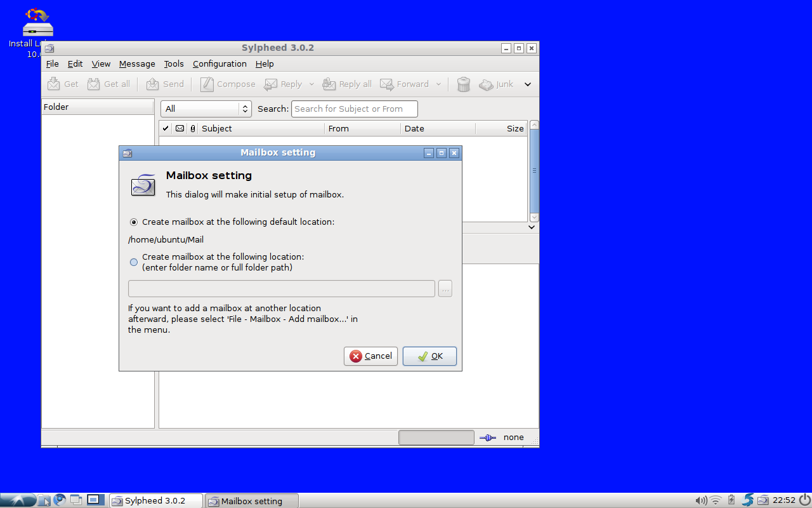Click the 22:52 clock in taskbar
Viewport: 812px width, 508px height.
click(x=784, y=500)
